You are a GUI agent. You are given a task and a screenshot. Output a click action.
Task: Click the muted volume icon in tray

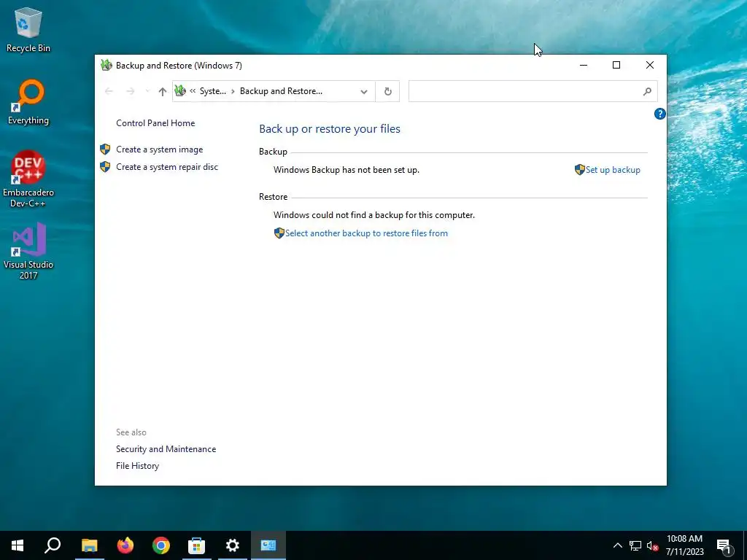(653, 545)
